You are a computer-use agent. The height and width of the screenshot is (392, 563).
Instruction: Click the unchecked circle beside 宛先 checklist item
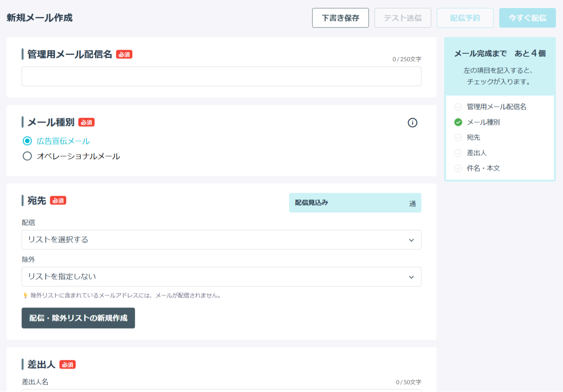[x=458, y=137]
